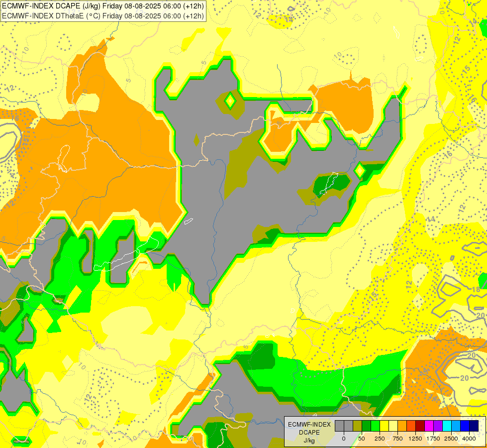
Task: Click the orange legend swatch
Action: tap(402, 426)
